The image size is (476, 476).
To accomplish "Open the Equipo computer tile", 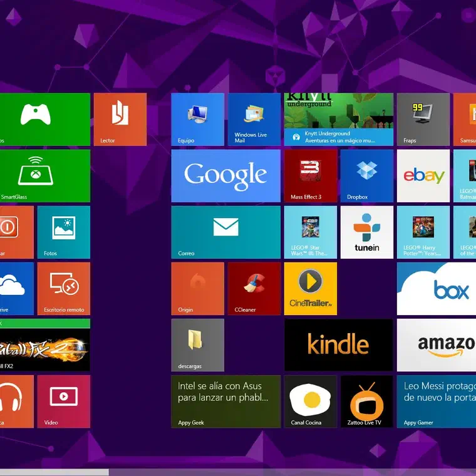I will [198, 119].
